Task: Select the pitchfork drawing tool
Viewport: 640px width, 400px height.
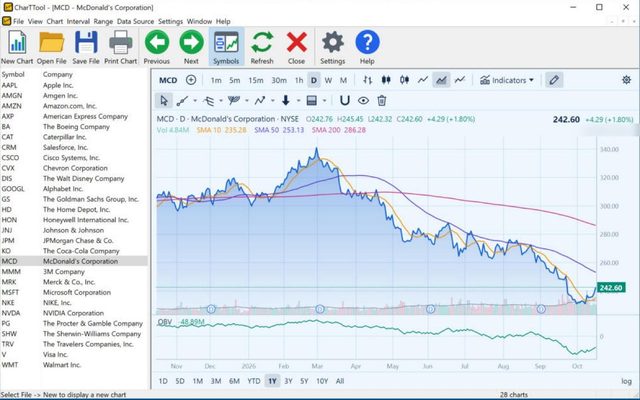Action: (234, 100)
